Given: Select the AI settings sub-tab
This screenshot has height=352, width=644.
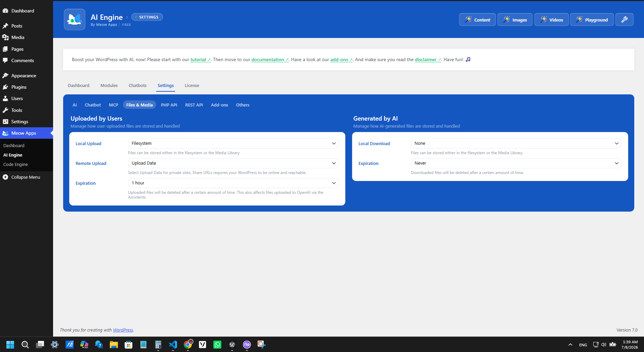Looking at the screenshot, I should 75,105.
